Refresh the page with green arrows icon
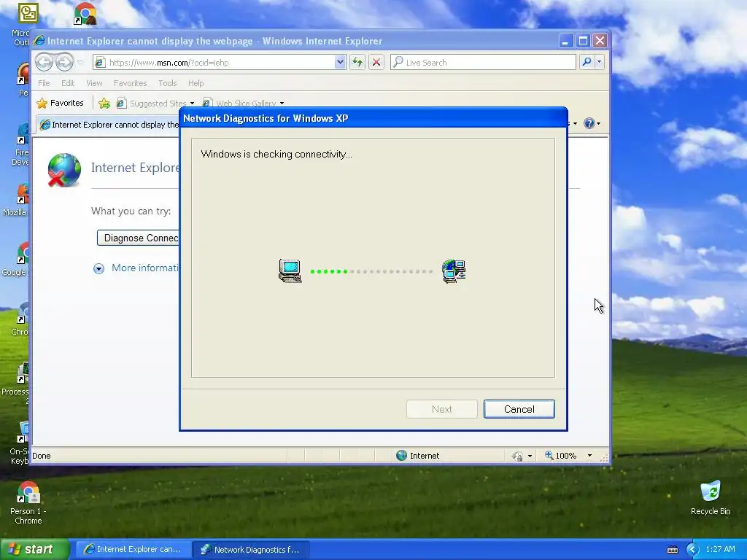 click(357, 63)
